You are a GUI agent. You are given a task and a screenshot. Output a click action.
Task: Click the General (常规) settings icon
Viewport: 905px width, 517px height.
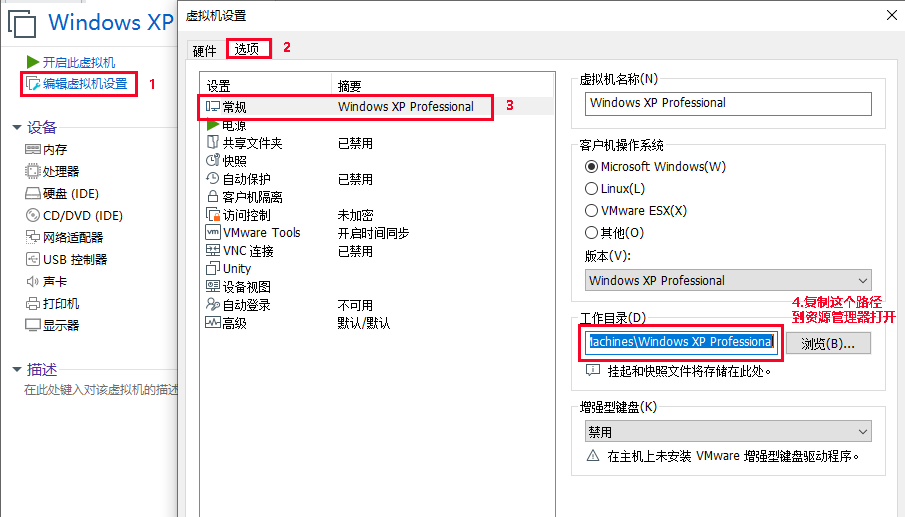click(x=213, y=107)
